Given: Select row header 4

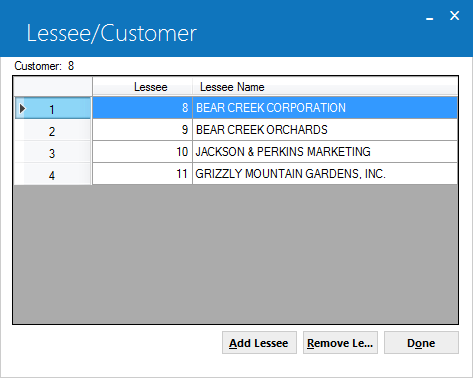Looking at the screenshot, I should coord(53,174).
